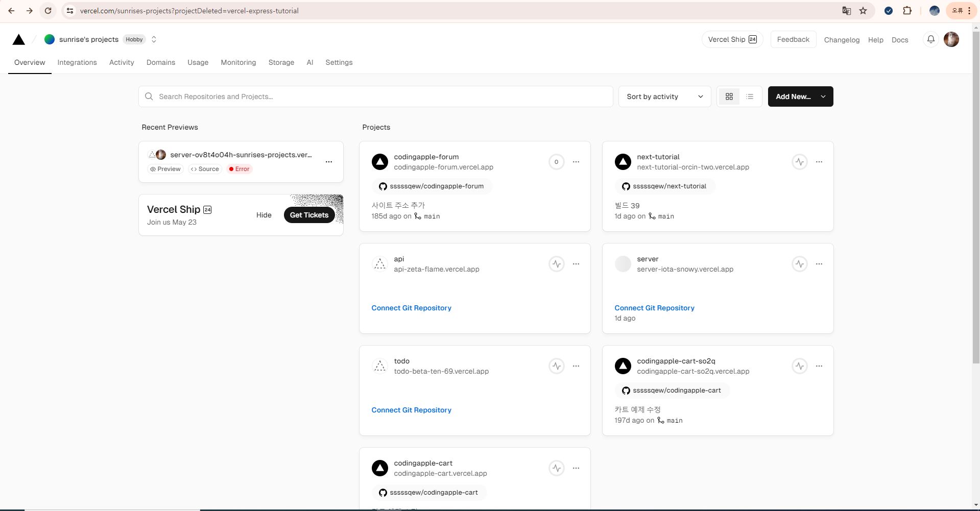This screenshot has width=980, height=511.
Task: Click the Preview tag on recent preview
Action: tap(165, 169)
